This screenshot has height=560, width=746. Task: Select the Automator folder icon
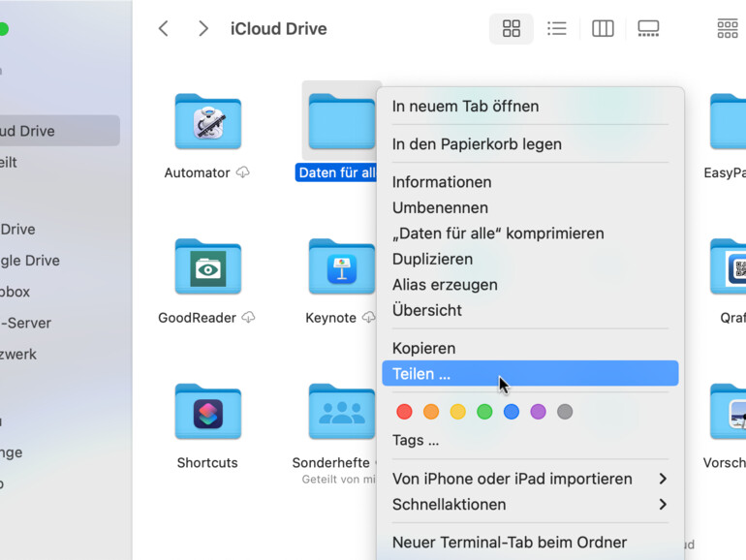coord(208,121)
